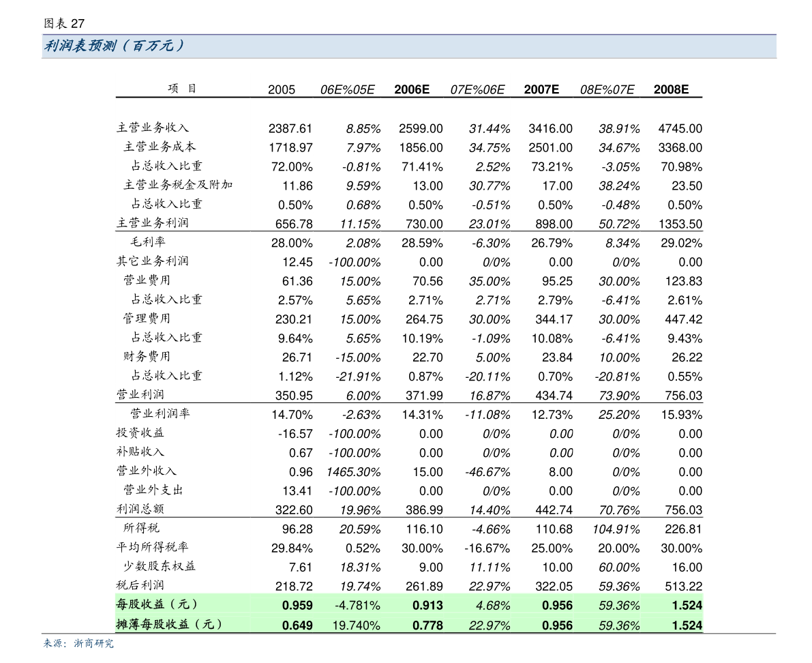Click the 0.778 value cell
Screen dimensions: 812x663
point(427,625)
